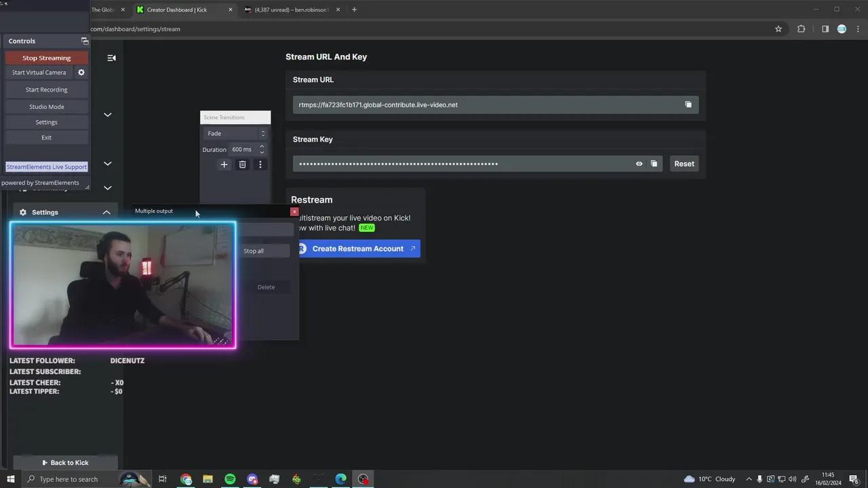The width and height of the screenshot is (868, 488).
Task: Open the notification center icon
Action: pyautogui.click(x=854, y=479)
